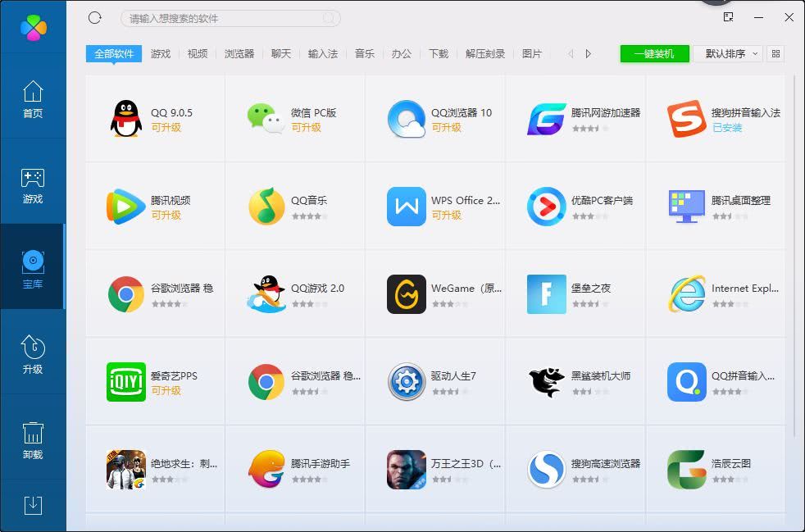This screenshot has width=805, height=532.
Task: Open the QQ游戏 2.0 icon
Action: [x=266, y=294]
